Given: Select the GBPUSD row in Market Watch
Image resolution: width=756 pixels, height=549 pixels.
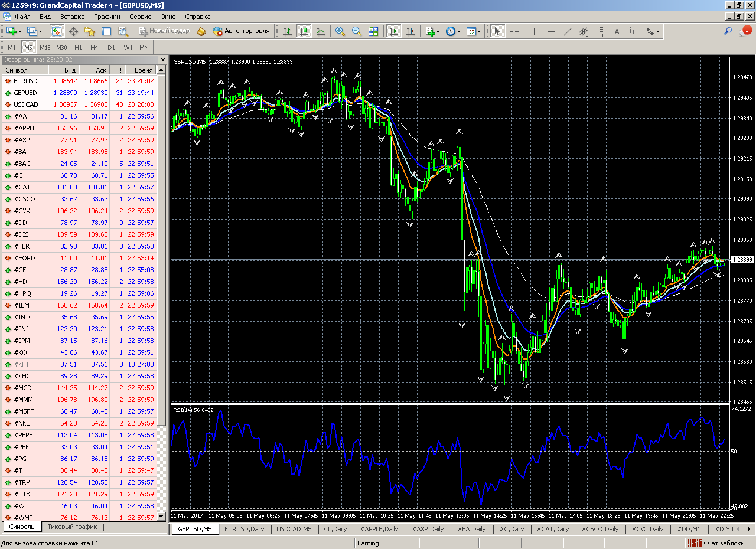Looking at the screenshot, I should click(x=79, y=93).
